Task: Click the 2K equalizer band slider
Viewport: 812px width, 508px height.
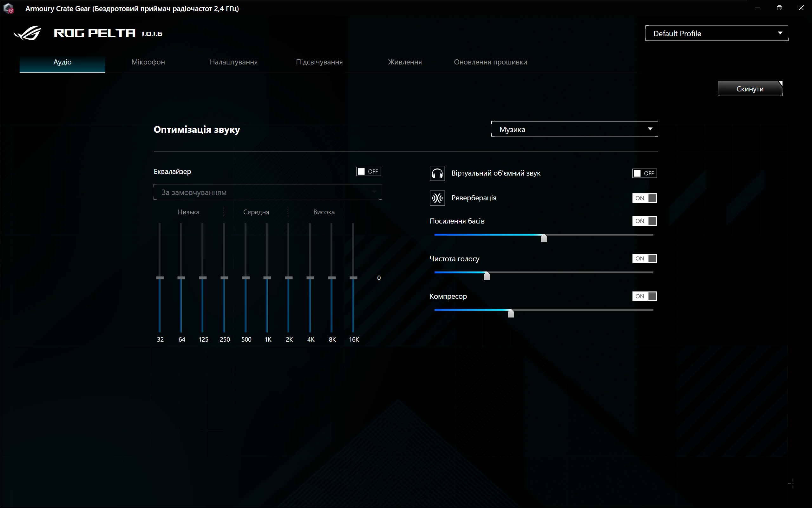Action: pos(289,278)
